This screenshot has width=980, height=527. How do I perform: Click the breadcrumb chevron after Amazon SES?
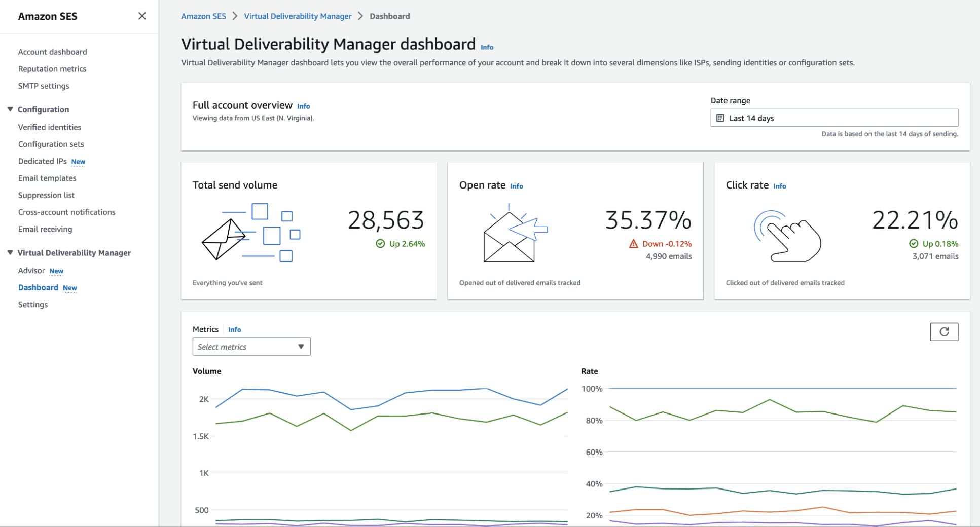point(235,16)
